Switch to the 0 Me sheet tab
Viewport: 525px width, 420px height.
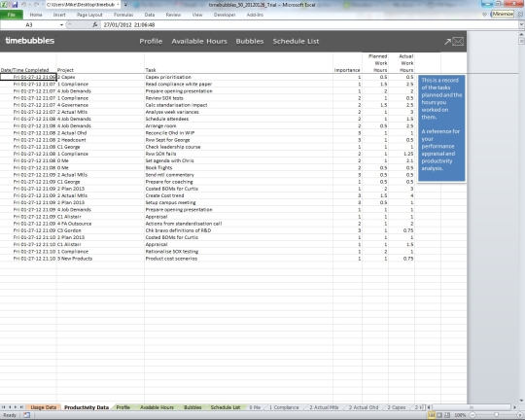tap(255, 407)
